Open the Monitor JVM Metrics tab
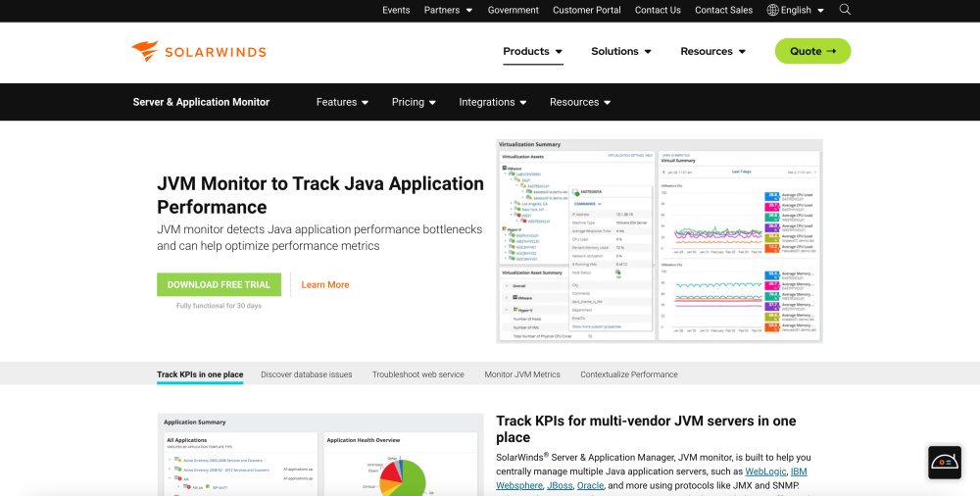The image size is (980, 496). click(x=522, y=374)
